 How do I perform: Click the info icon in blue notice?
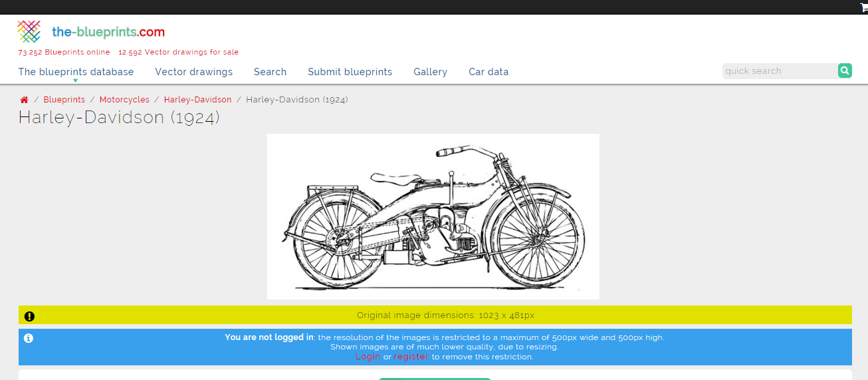(29, 338)
